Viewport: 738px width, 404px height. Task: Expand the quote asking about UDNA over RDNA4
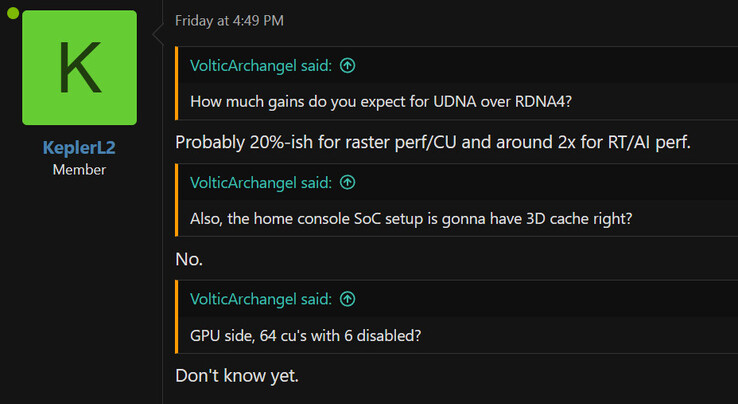coord(382,102)
